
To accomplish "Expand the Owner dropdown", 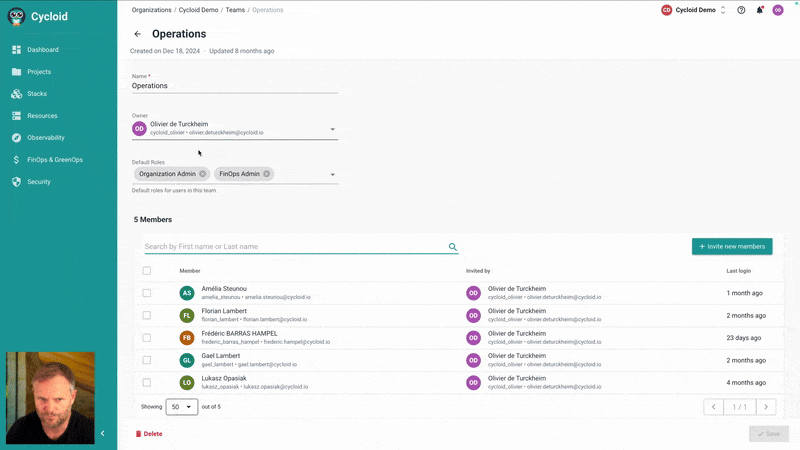I will pos(332,129).
